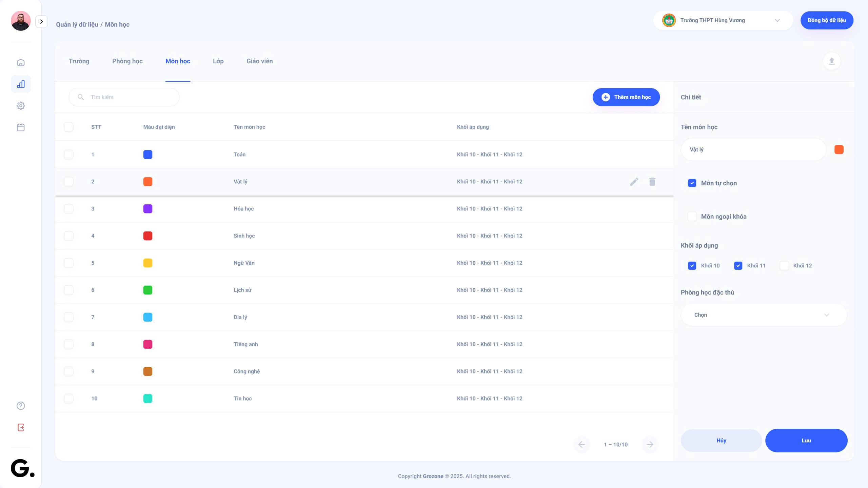The image size is (868, 488).
Task: Click the upload icon at top right
Action: 831,61
